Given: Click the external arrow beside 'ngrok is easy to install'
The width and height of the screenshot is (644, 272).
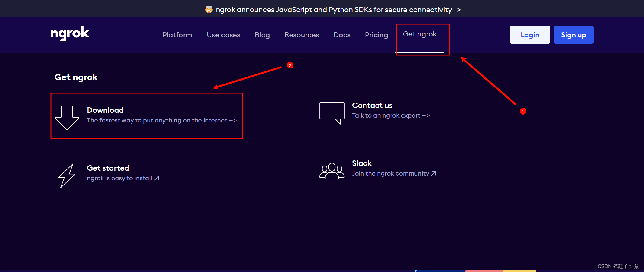Looking at the screenshot, I should pos(157,178).
